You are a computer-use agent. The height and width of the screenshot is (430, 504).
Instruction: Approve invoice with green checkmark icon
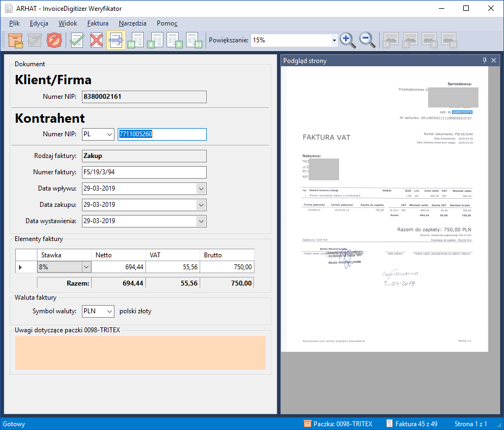(x=77, y=40)
